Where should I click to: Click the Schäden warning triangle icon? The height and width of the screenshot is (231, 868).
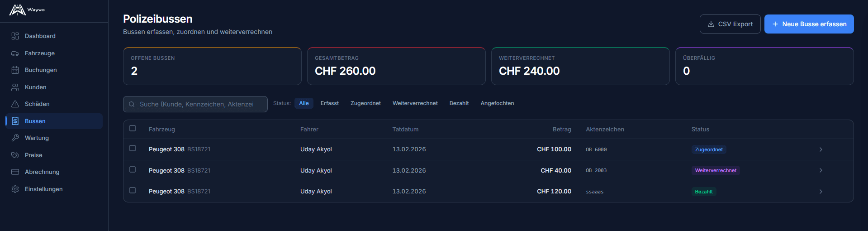[15, 104]
